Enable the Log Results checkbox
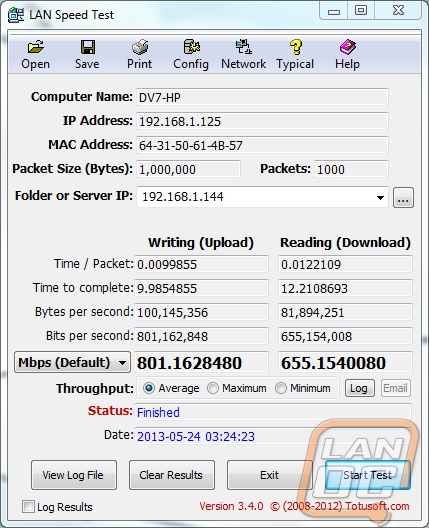 pos(28,506)
